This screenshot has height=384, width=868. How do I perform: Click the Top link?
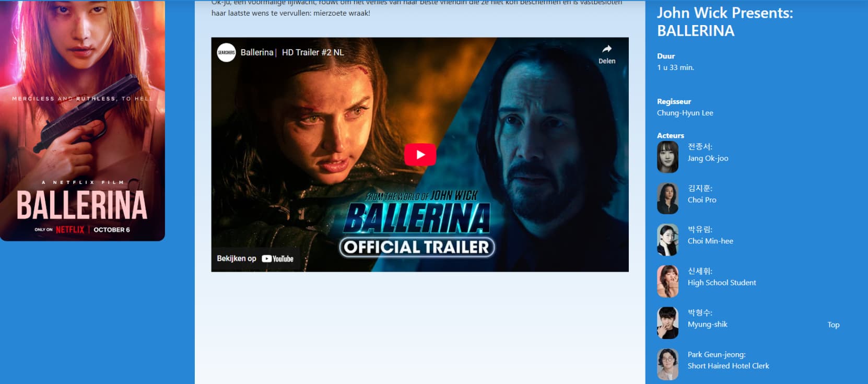click(x=834, y=325)
